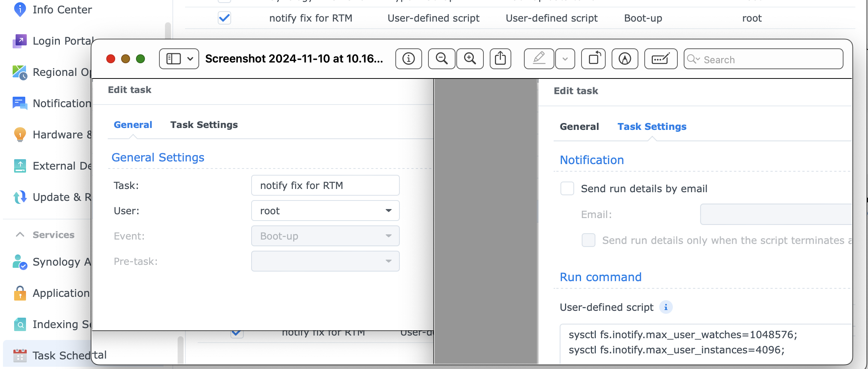This screenshot has width=868, height=369.
Task: Show the Preview Markup toolbar
Action: (x=625, y=59)
